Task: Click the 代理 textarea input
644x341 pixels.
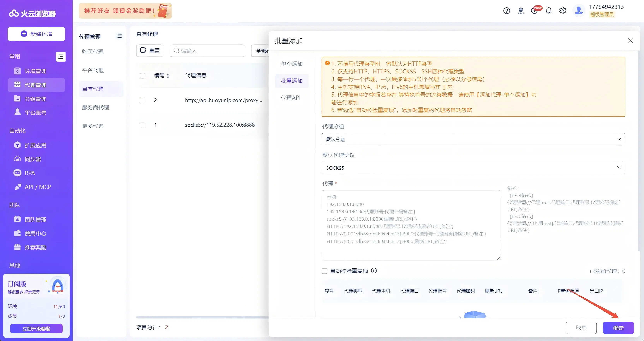Action: point(411,225)
